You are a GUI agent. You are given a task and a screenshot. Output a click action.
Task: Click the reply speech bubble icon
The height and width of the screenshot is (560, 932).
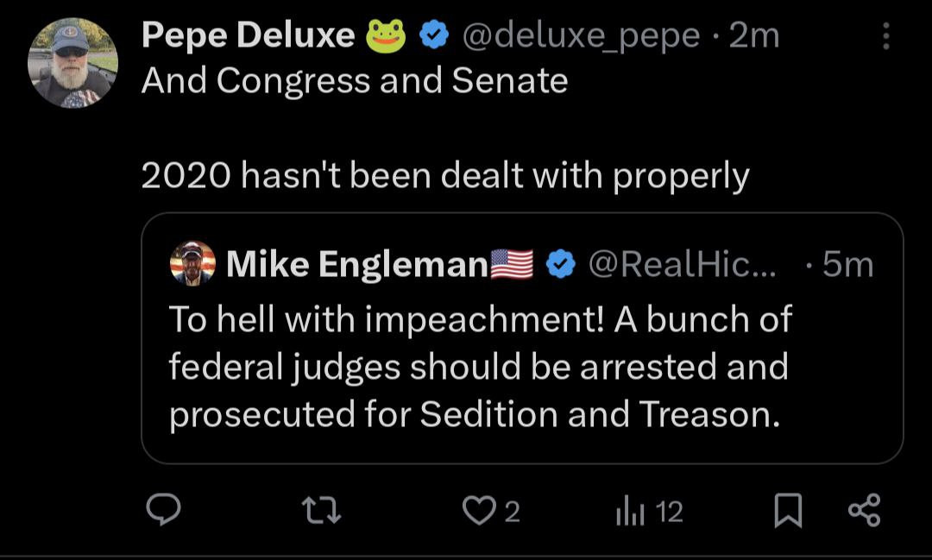[162, 512]
